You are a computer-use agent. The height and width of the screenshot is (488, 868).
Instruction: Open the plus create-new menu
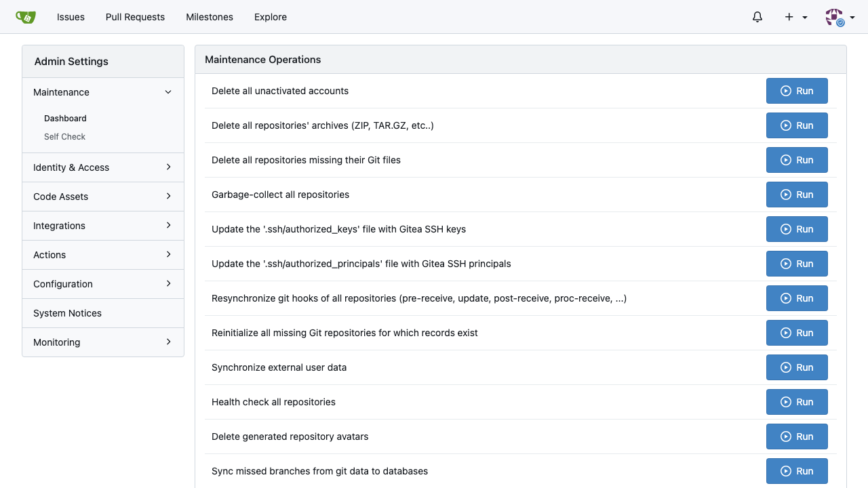pos(796,17)
